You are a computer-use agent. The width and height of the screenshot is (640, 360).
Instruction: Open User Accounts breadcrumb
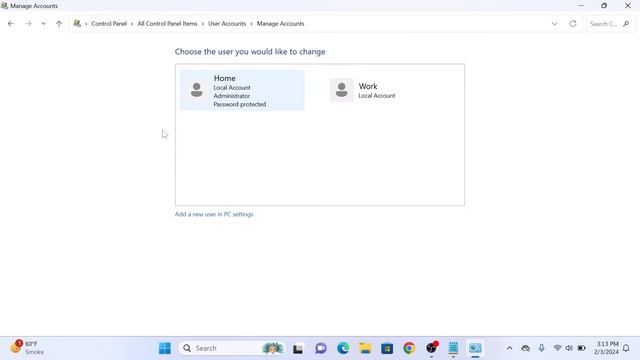point(227,24)
